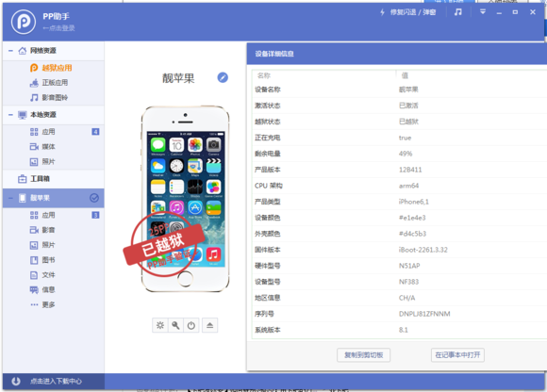Collapse the 网络资源 section
The image size is (547, 392).
[10, 51]
